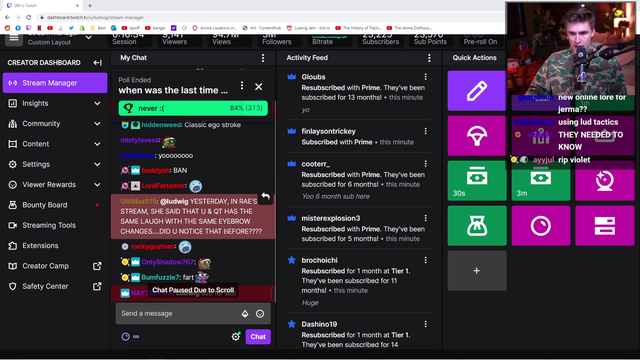This screenshot has width=640, height=360.
Task: Open the hamburger navigation menu
Action: click(14, 38)
